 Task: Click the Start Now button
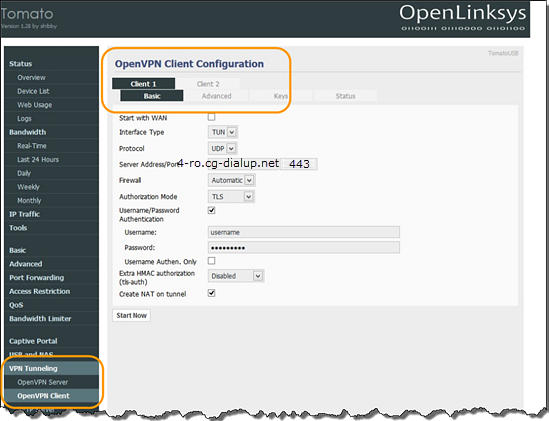click(131, 315)
